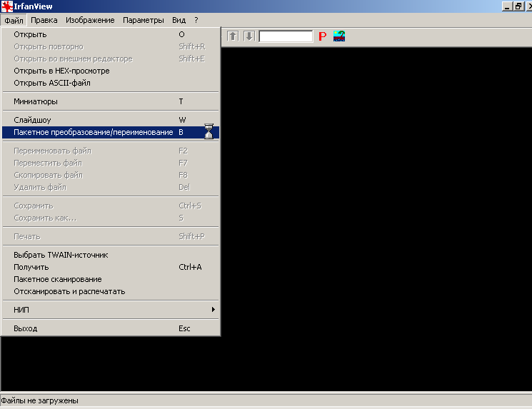Select Открыть ASCII-файл
The width and height of the screenshot is (532, 409).
[x=111, y=83]
